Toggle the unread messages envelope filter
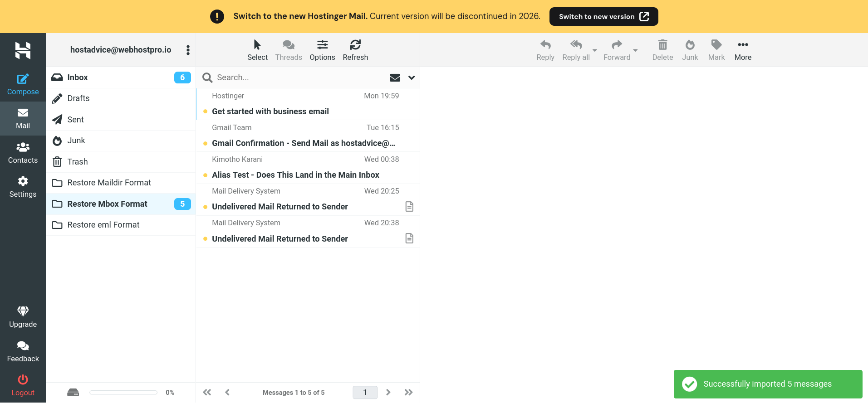The width and height of the screenshot is (868, 403). [395, 78]
